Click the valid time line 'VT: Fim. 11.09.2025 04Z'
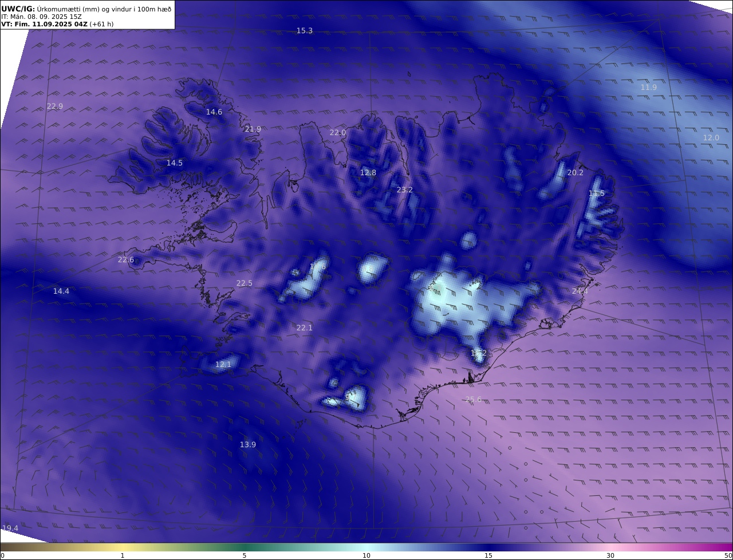The image size is (733, 560). (x=45, y=25)
